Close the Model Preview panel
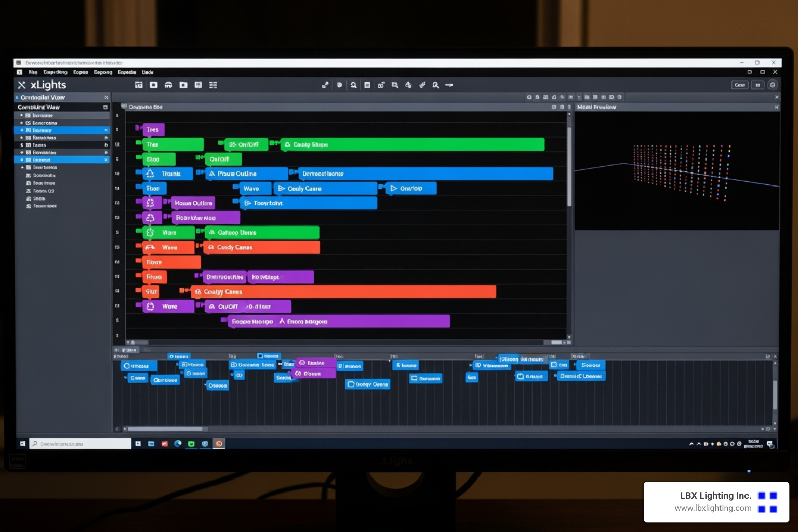The height and width of the screenshot is (532, 798). pyautogui.click(x=777, y=107)
